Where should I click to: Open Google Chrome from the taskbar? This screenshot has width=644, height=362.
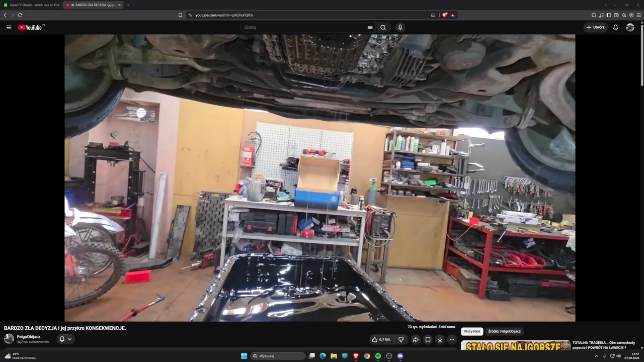pyautogui.click(x=367, y=356)
